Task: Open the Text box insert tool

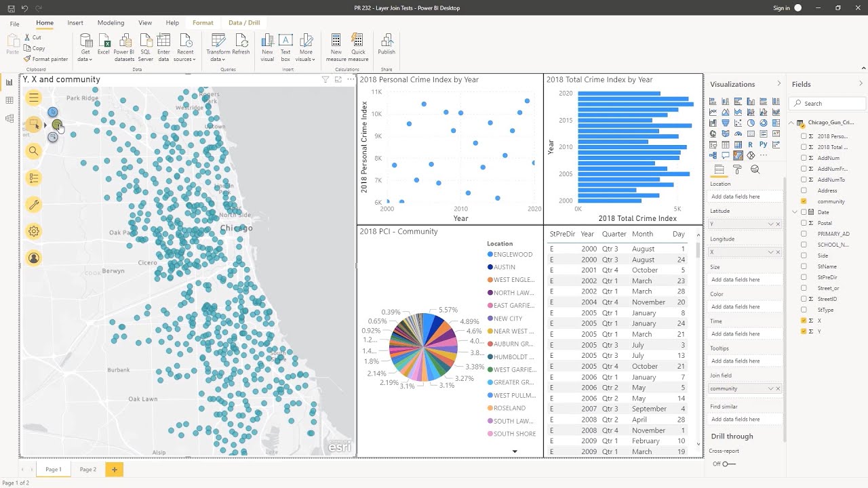Action: tap(285, 47)
